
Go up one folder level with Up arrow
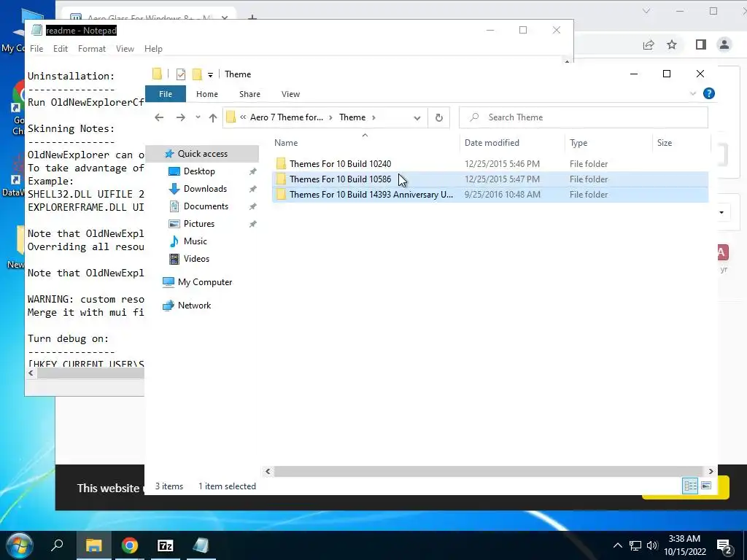point(213,117)
